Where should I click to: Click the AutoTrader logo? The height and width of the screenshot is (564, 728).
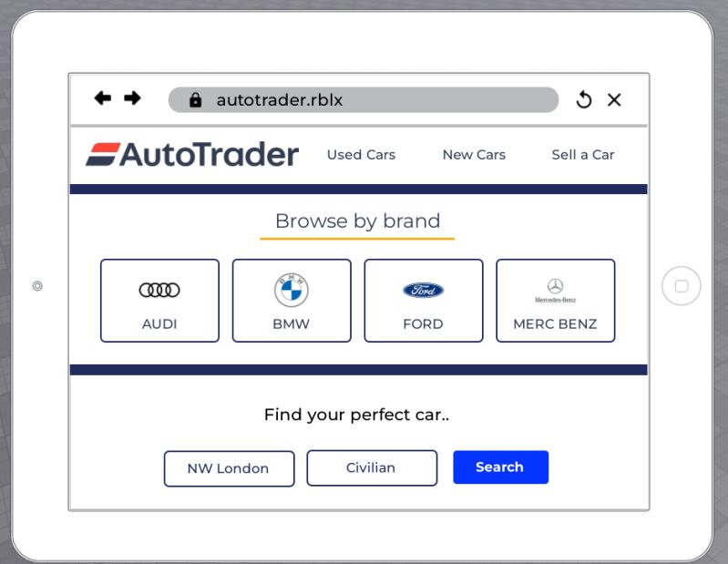click(x=192, y=154)
